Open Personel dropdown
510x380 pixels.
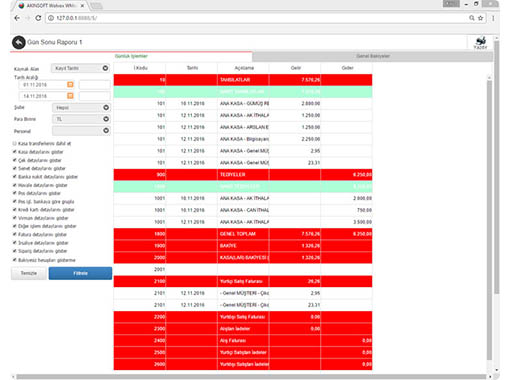[x=81, y=131]
